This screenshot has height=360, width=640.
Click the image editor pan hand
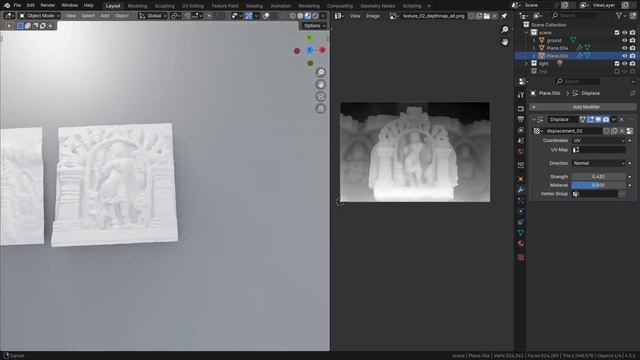coord(505,42)
